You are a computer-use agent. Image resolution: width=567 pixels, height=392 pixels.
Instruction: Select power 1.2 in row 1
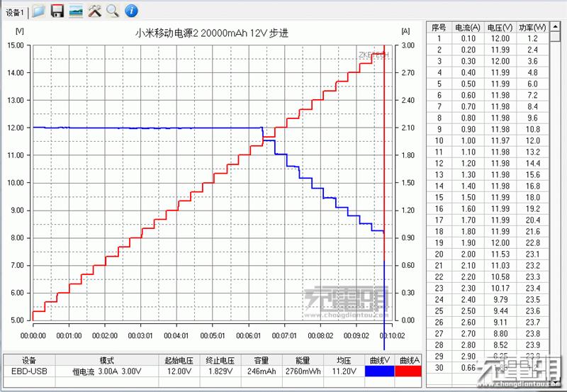tap(532, 39)
